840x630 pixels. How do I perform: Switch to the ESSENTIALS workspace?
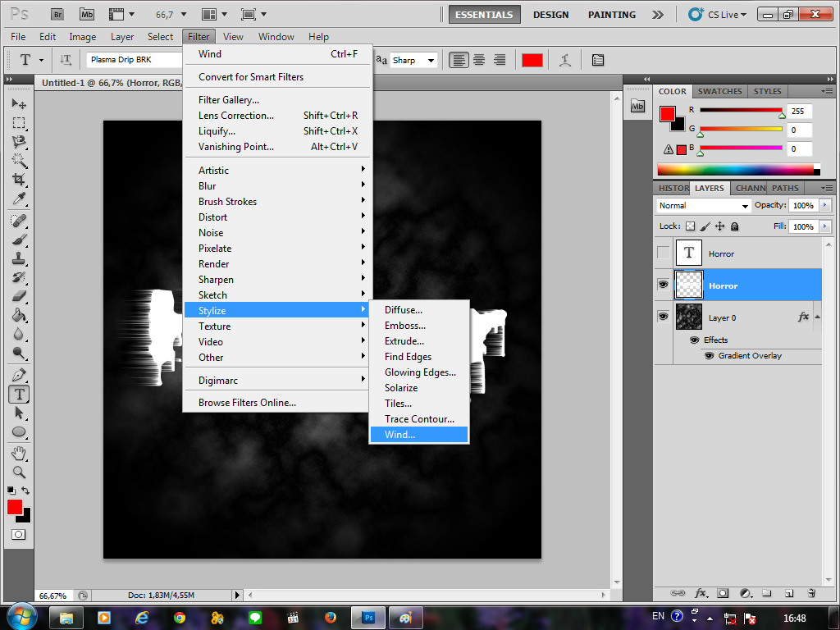tap(484, 15)
